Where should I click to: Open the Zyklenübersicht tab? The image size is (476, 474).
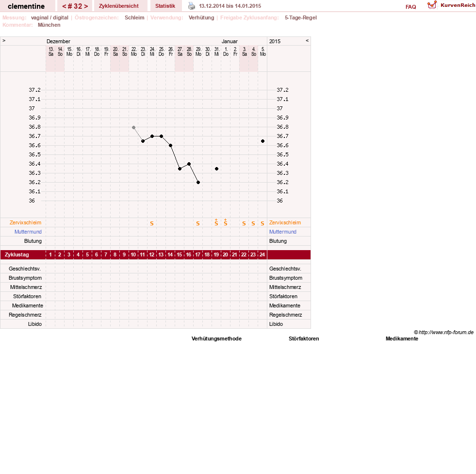pos(119,6)
